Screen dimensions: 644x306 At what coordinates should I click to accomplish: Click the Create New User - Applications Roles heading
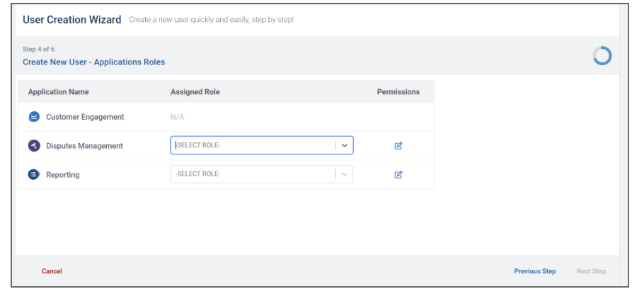coord(93,62)
